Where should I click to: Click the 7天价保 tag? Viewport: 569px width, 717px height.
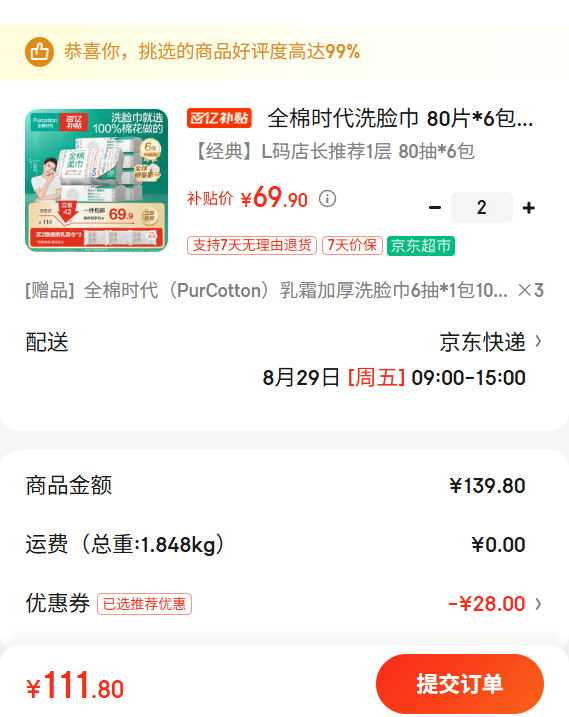click(352, 246)
